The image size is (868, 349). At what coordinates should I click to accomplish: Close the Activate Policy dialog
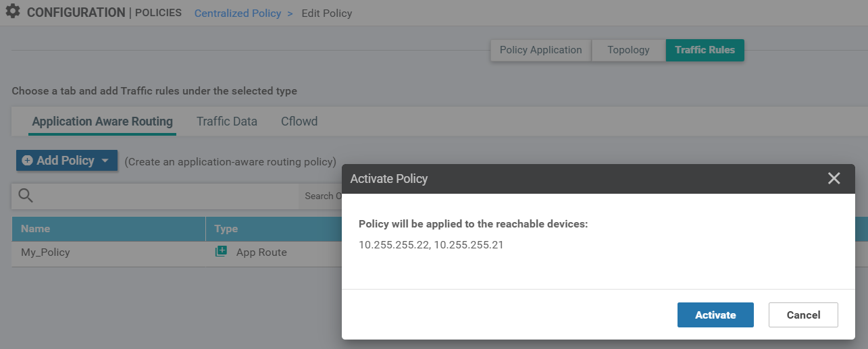coord(834,179)
